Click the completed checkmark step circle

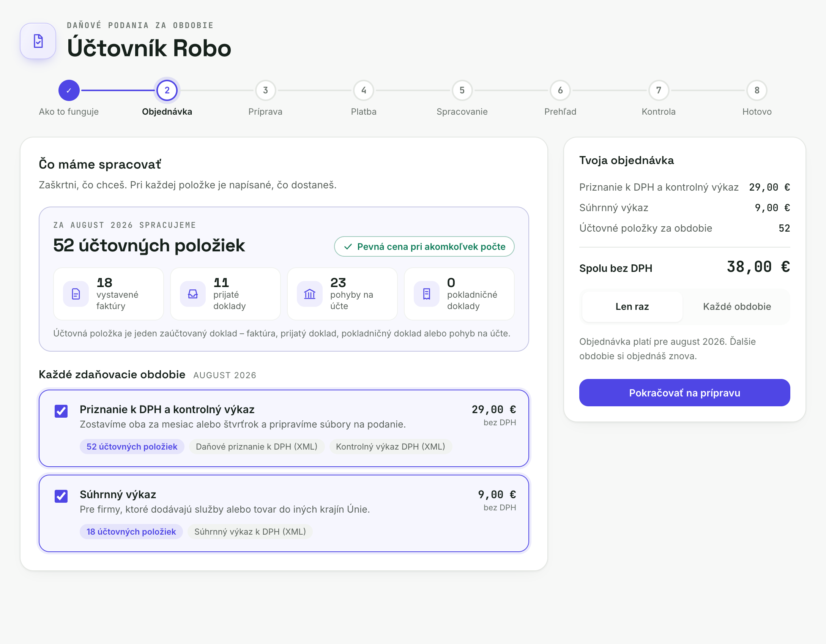pos(69,90)
